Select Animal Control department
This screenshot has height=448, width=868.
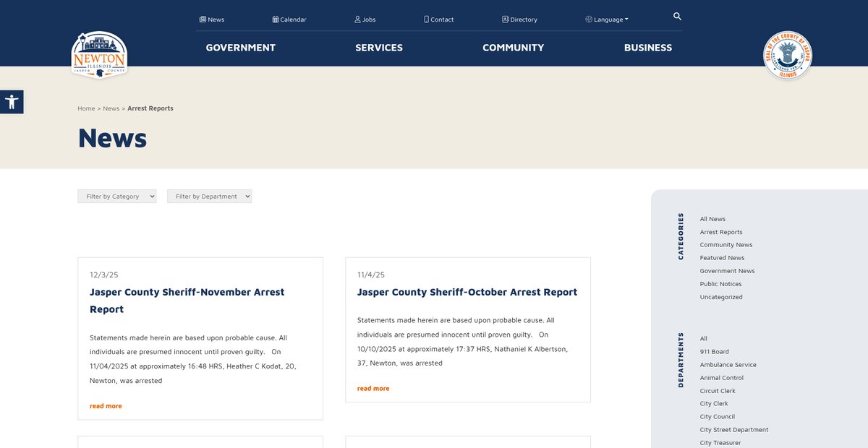coord(721,378)
